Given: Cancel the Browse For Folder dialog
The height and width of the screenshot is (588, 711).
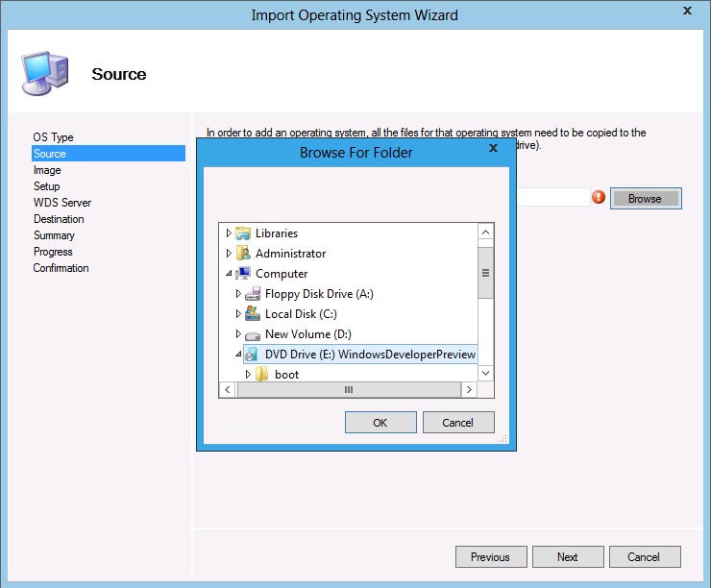Looking at the screenshot, I should 457,423.
